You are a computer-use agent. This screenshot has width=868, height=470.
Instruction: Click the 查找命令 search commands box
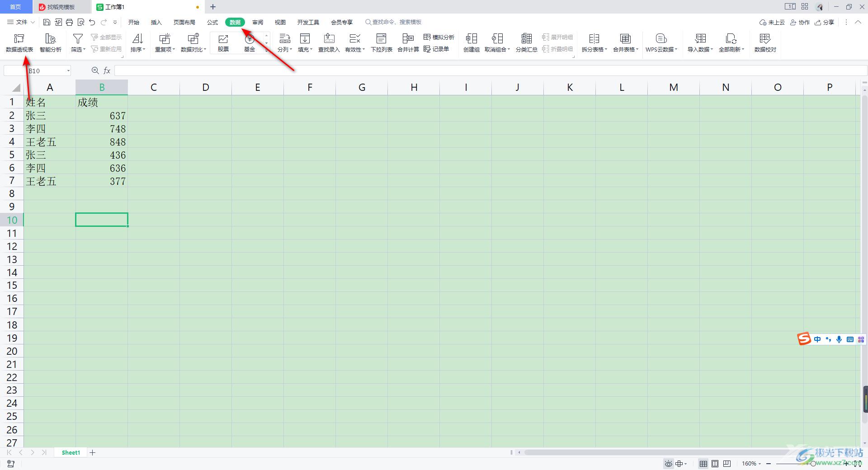tap(393, 22)
